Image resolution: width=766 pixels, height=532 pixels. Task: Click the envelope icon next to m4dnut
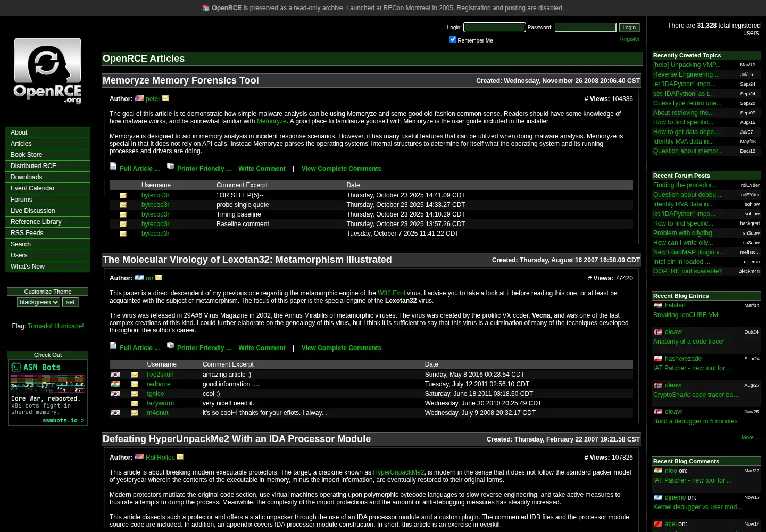click(x=135, y=413)
